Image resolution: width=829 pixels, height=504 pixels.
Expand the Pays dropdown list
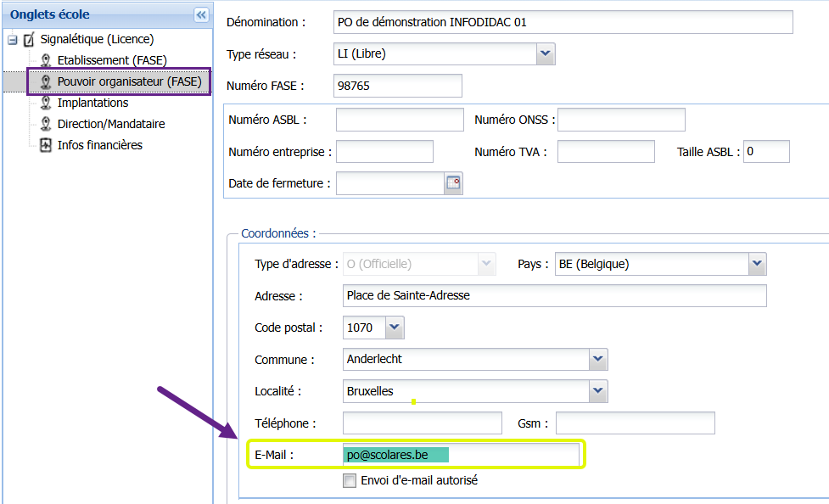tap(757, 264)
